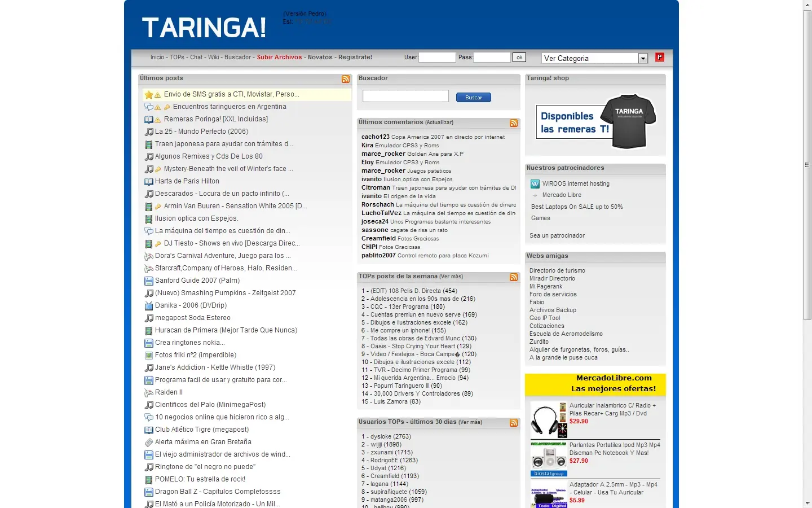This screenshot has height=508, width=812.
Task: Click the TV icon beside Danika - 2006 (DVDrip)
Action: 149,306
